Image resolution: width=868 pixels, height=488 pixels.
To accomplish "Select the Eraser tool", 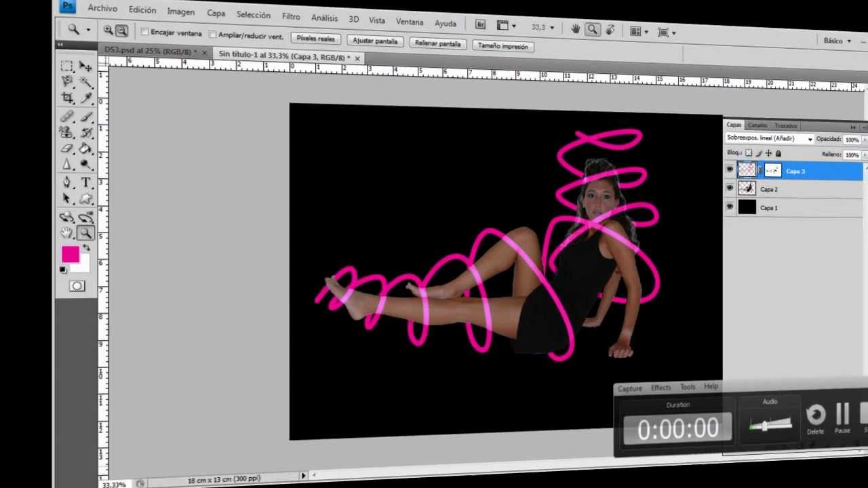I will click(x=66, y=148).
